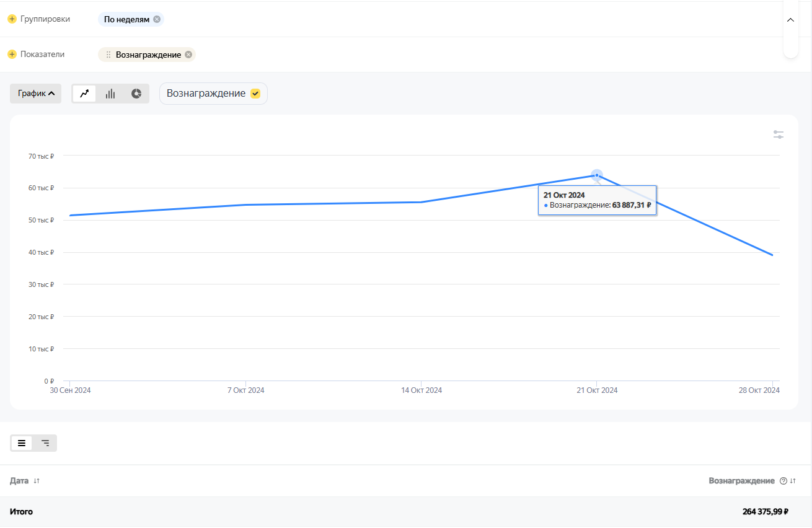The width and height of the screenshot is (812, 528).
Task: Remove the 'Вознаграждение' metric chip
Action: 188,55
